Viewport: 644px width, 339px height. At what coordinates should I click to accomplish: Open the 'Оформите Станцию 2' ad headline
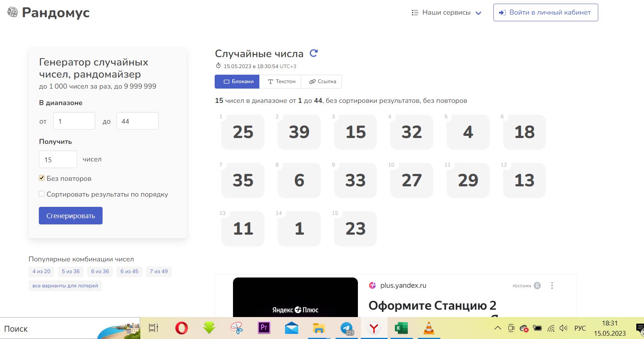[x=432, y=305]
